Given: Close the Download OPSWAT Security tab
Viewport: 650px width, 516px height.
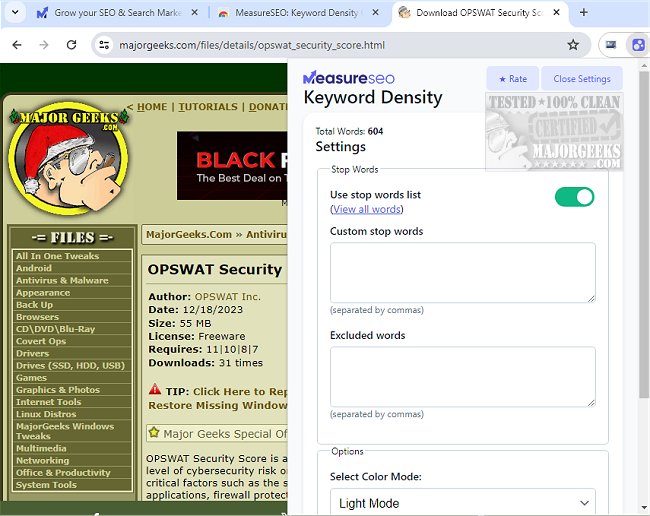Looking at the screenshot, I should tap(556, 12).
